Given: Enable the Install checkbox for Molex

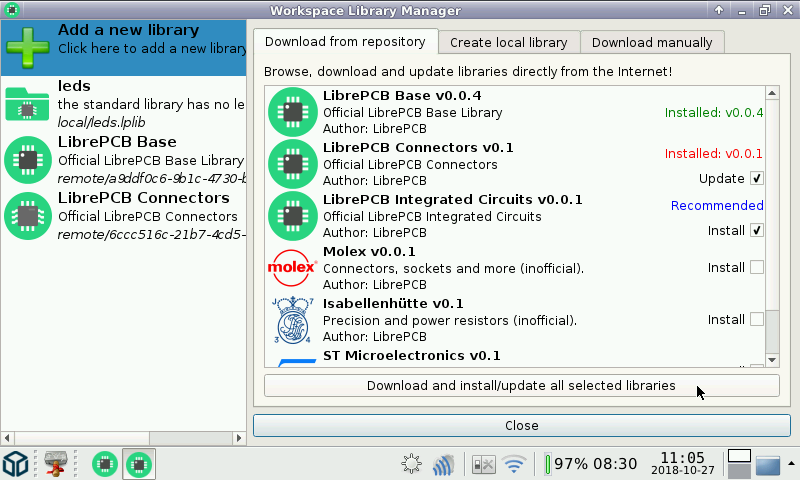Looking at the screenshot, I should click(757, 267).
